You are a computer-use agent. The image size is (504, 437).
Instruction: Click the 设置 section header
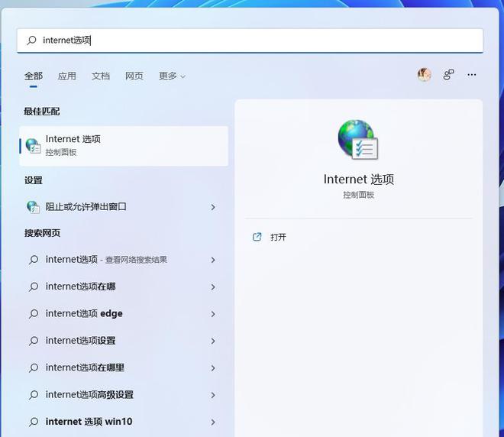point(34,180)
